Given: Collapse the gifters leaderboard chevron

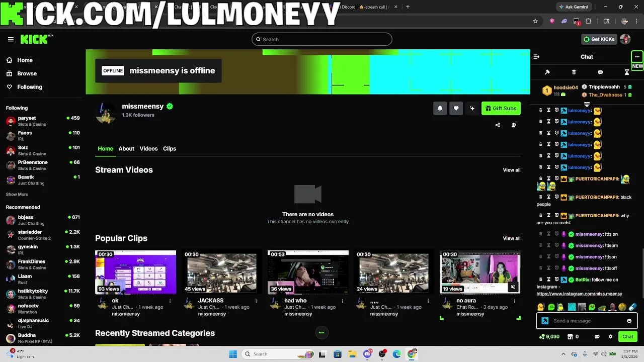Looking at the screenshot, I should [587, 104].
